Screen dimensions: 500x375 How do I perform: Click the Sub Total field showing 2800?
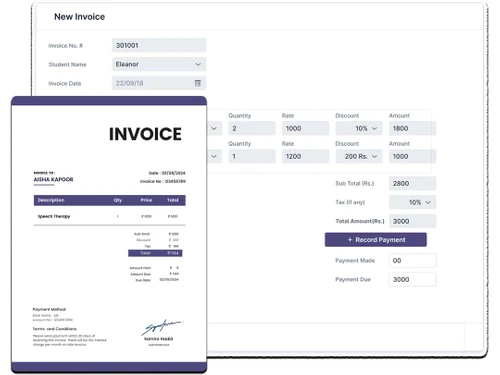(x=412, y=183)
